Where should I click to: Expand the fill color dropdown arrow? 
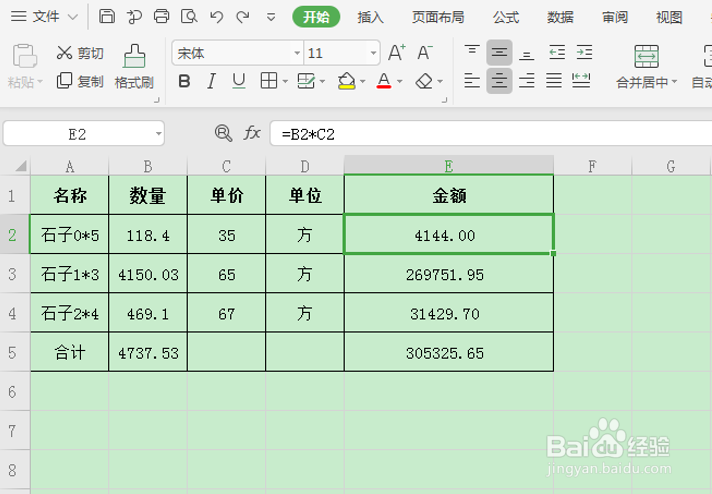[x=362, y=82]
